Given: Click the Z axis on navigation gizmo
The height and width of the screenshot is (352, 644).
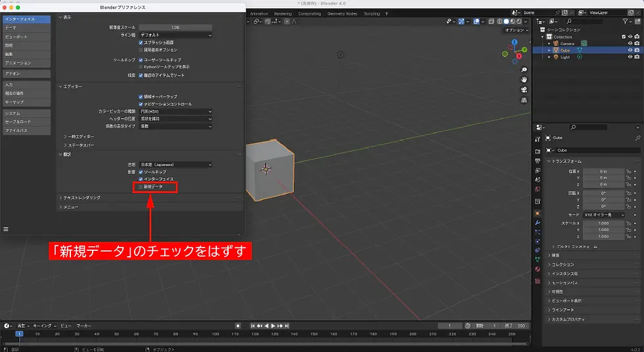Looking at the screenshot, I should 514,42.
